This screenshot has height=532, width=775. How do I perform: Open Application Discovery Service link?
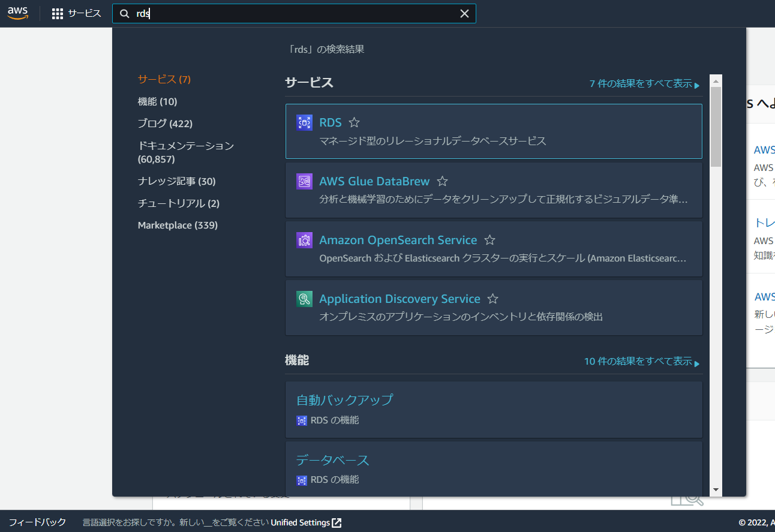tap(399, 299)
